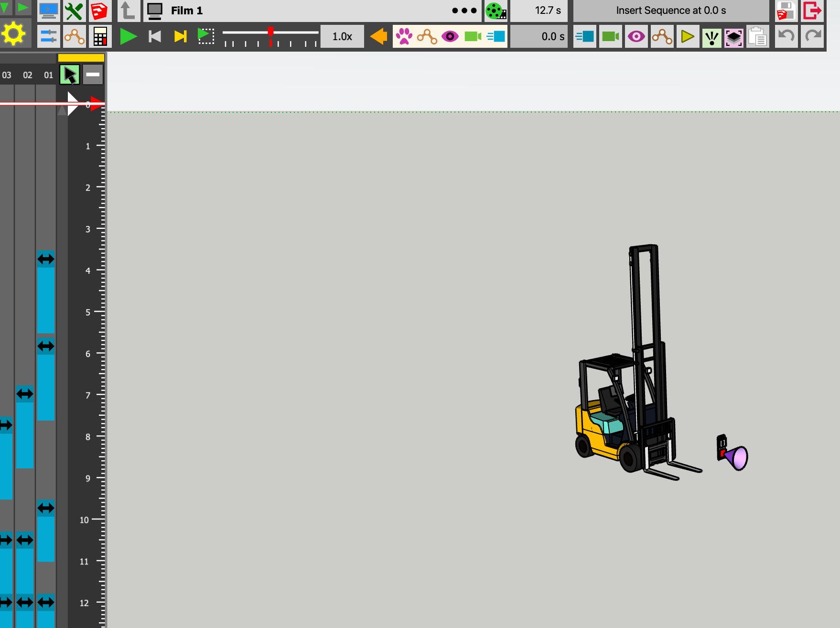Toggle the magenta eye visibility filter
Viewport: 840px width, 628px height.
450,36
